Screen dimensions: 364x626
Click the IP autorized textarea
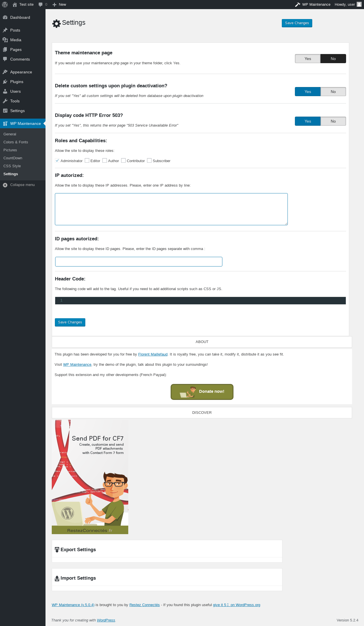click(171, 209)
